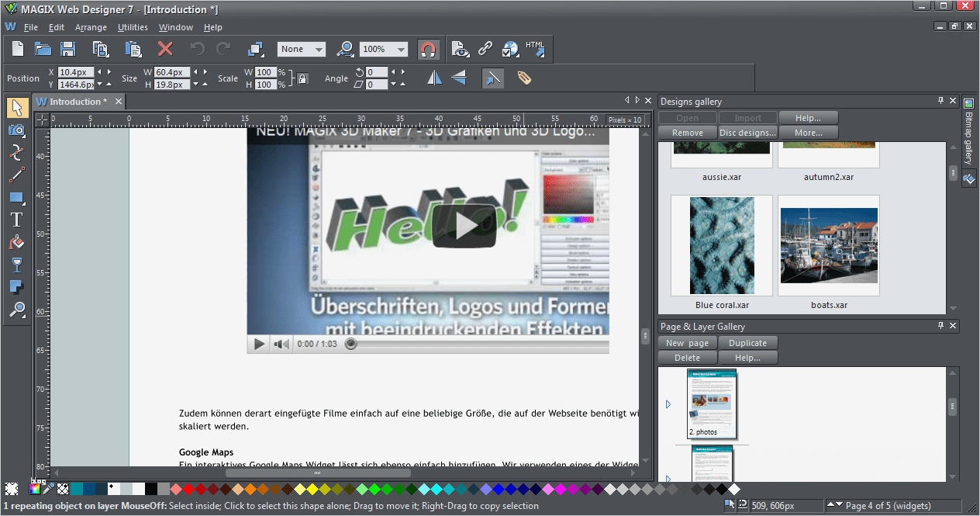The height and width of the screenshot is (516, 980).
Task: Toggle the position lock padlock
Action: 302,78
